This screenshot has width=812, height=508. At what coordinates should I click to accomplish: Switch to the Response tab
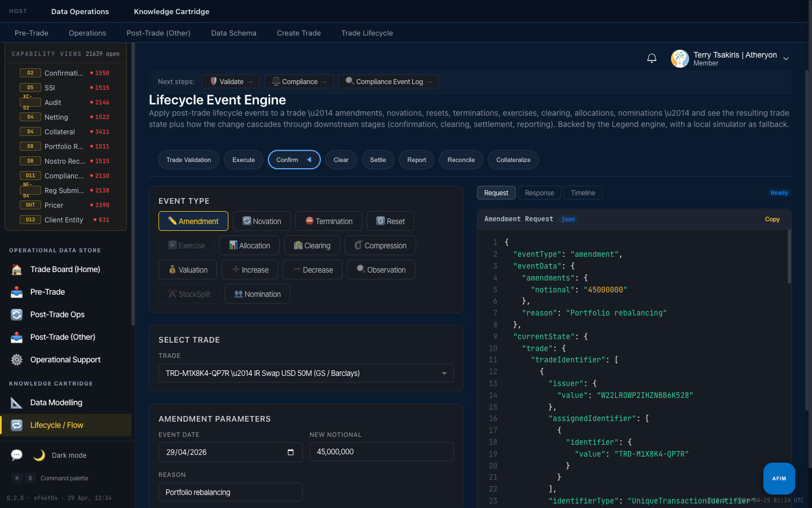540,193
